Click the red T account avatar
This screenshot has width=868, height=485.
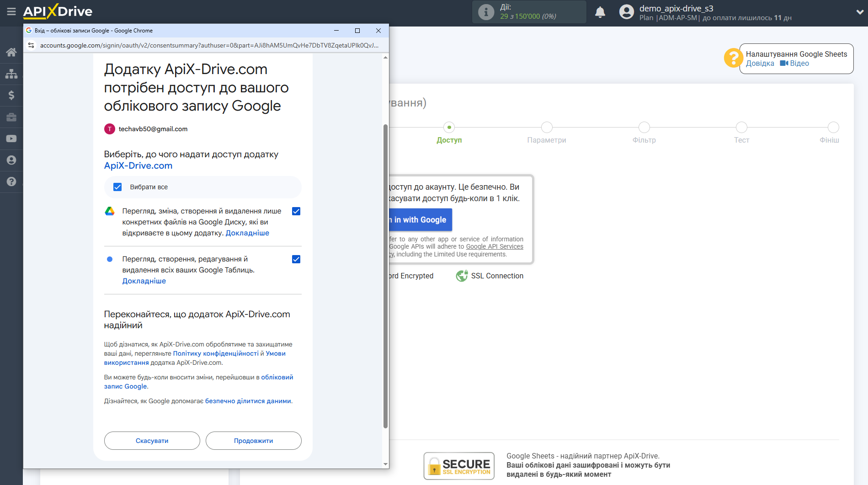[x=110, y=129]
